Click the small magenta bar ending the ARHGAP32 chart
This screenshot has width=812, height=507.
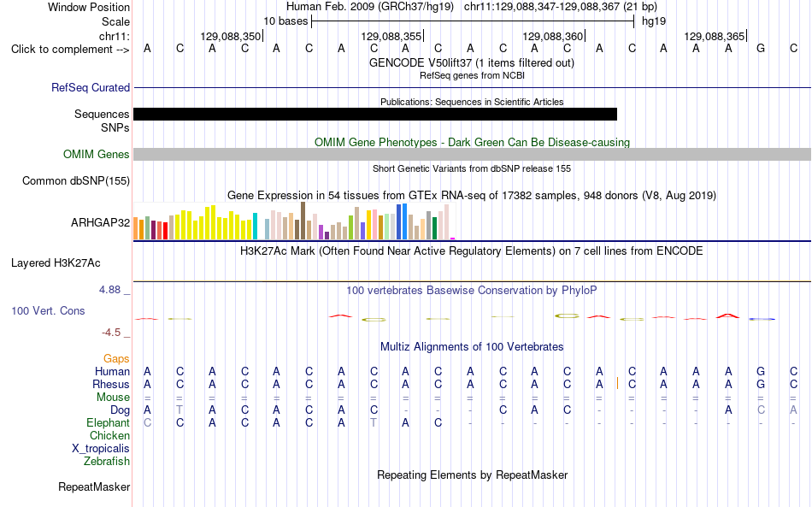click(x=453, y=239)
